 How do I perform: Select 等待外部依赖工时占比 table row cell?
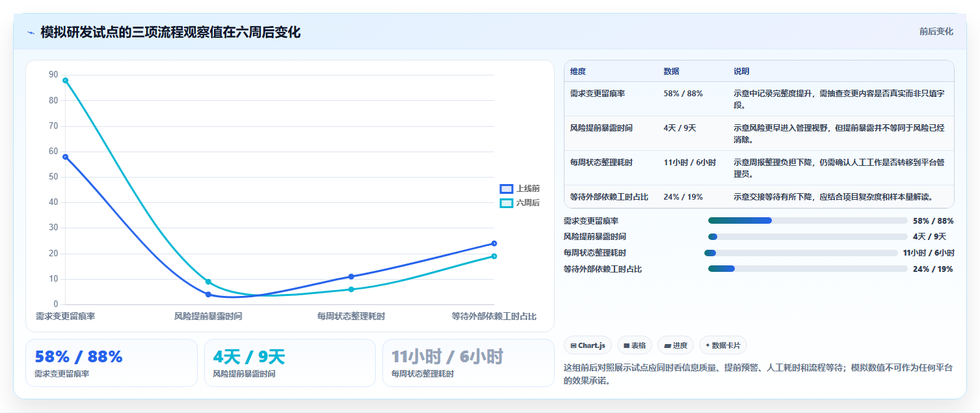(x=609, y=197)
